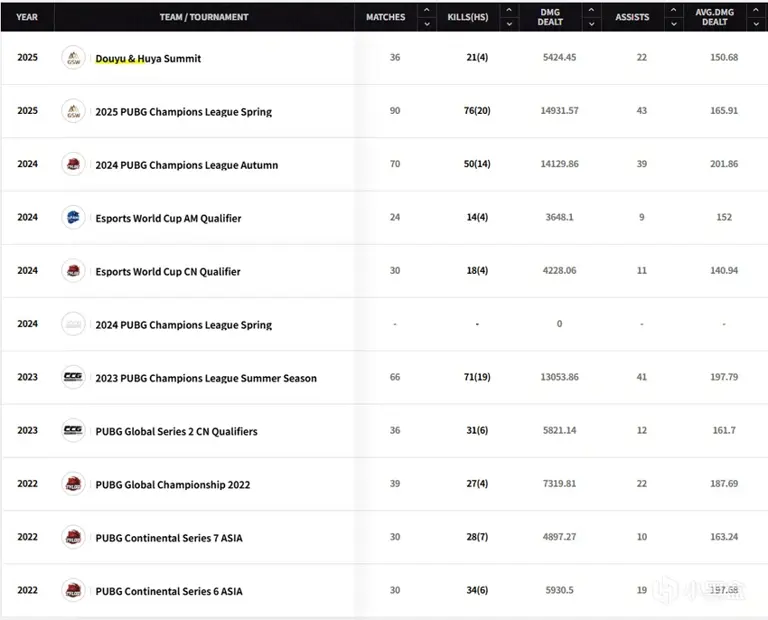
Task: Click the TEAM / TOURNAMENT column header
Action: 204,17
